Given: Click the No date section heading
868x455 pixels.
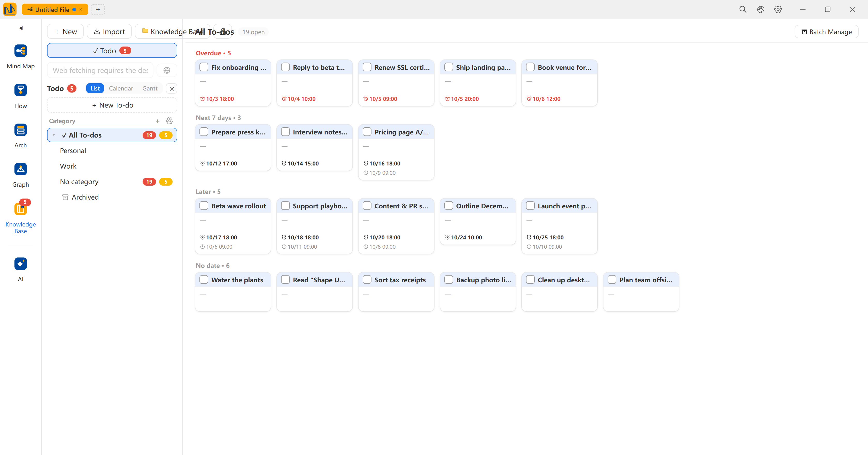Looking at the screenshot, I should tap(213, 266).
